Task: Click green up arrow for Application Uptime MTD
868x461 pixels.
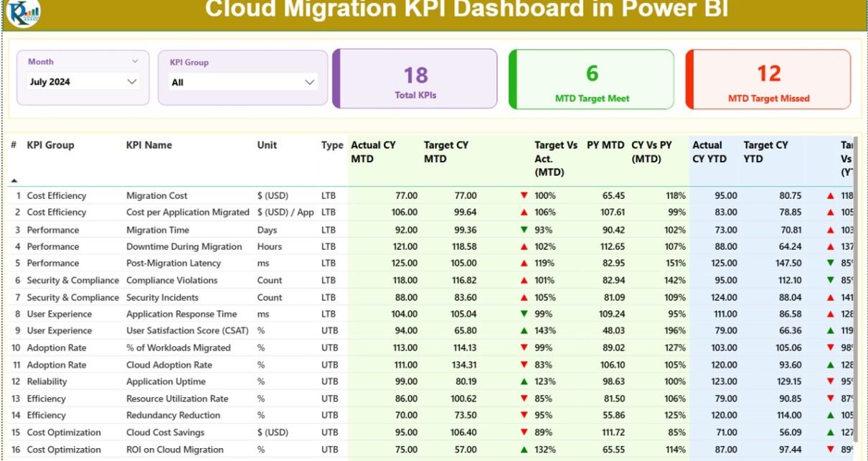Action: [x=524, y=382]
